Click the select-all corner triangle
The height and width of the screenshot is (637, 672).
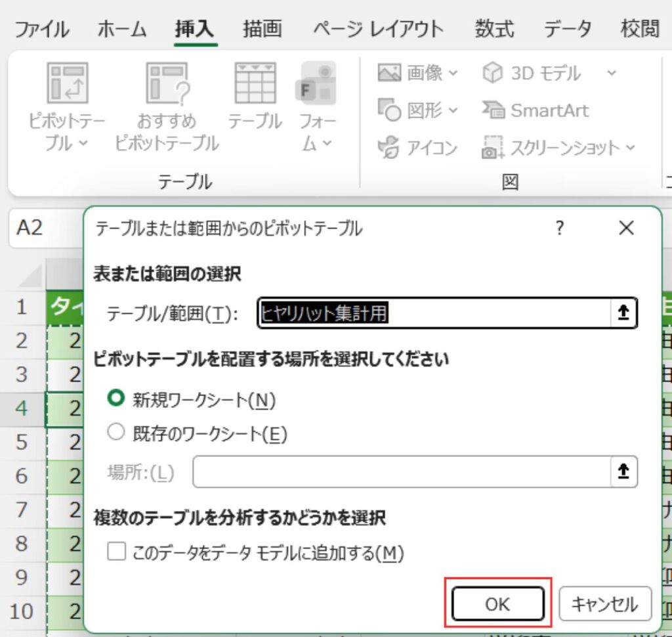point(31,275)
